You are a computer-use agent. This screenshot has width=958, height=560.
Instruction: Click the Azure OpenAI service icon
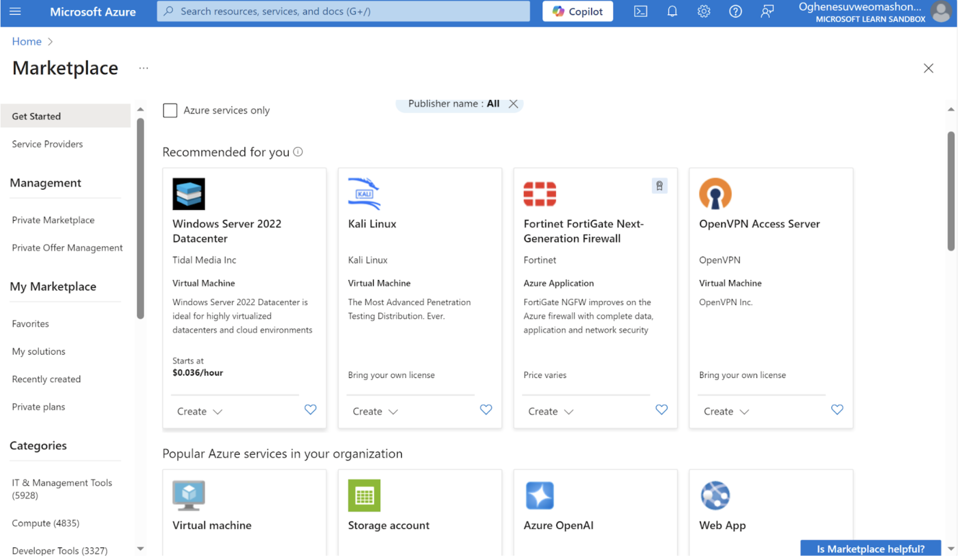[539, 495]
